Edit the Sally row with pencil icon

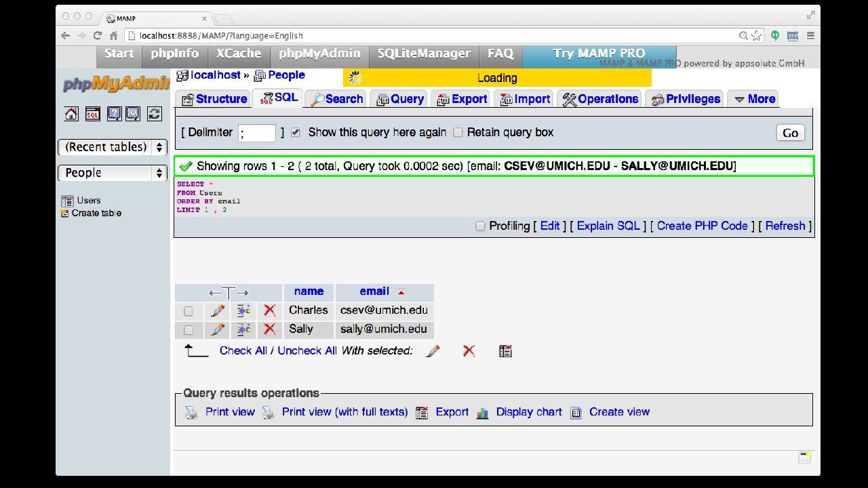click(218, 329)
